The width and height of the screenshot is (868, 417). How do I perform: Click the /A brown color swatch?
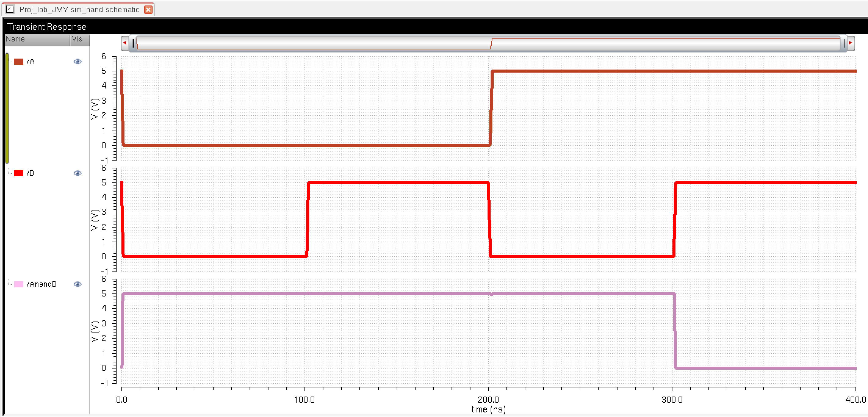(x=19, y=62)
